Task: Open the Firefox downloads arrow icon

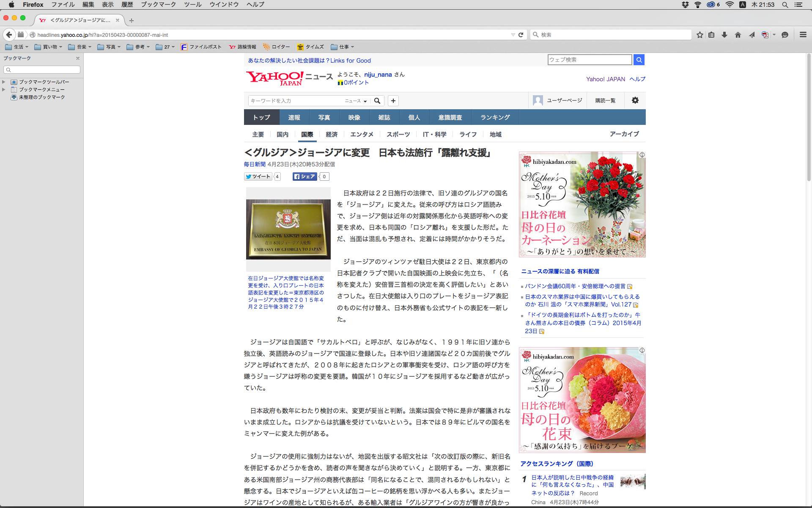Action: [x=724, y=35]
